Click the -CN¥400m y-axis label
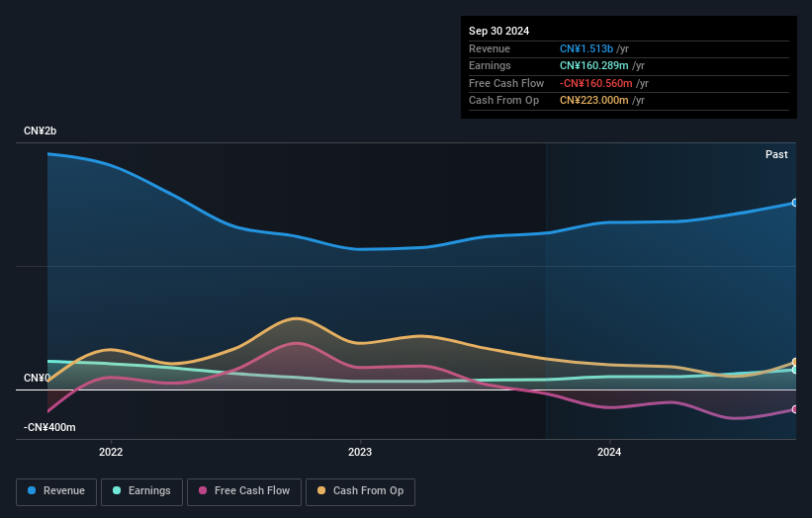 tap(50, 427)
